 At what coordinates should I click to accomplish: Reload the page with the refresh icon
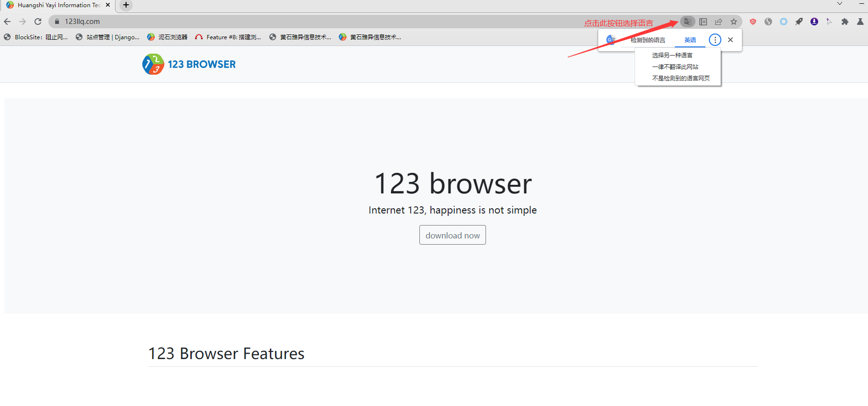coord(38,22)
